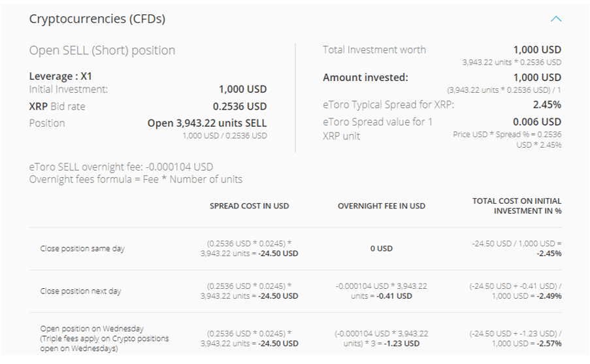Click the Cryptocurrencies (CFDs) heading
Viewport: 590px width, 364px height.
tap(97, 19)
